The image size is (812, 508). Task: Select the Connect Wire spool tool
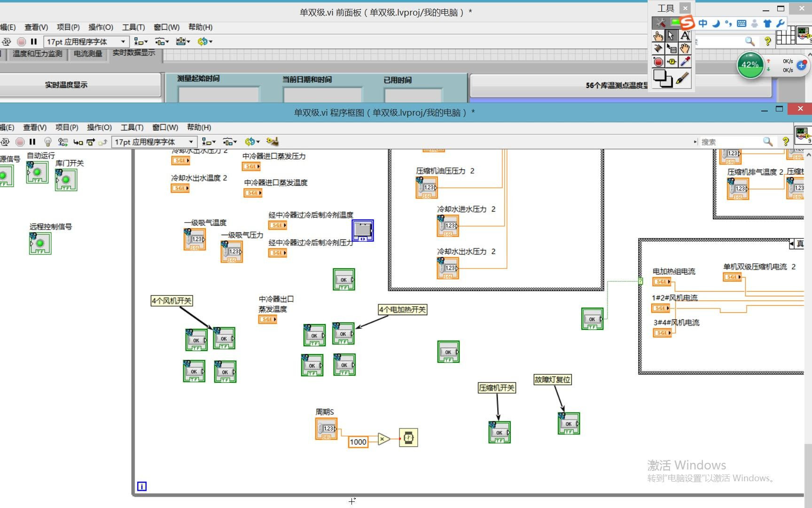coord(658,48)
